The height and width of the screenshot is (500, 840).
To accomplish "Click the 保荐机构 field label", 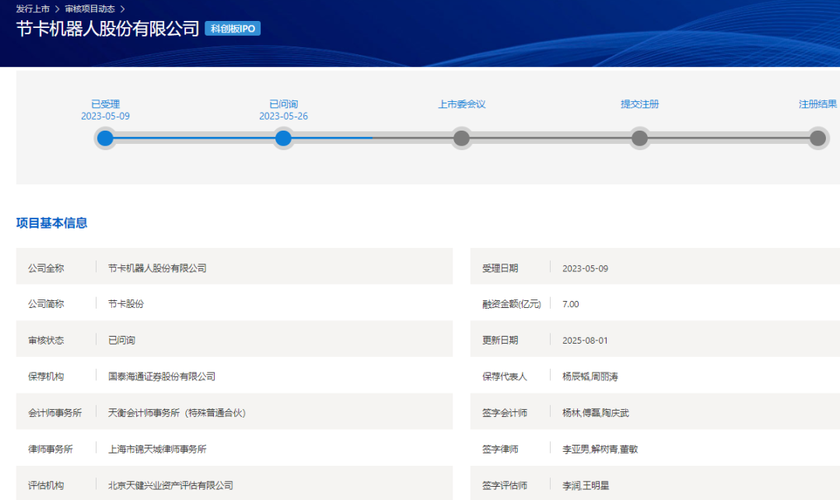I will coord(46,377).
